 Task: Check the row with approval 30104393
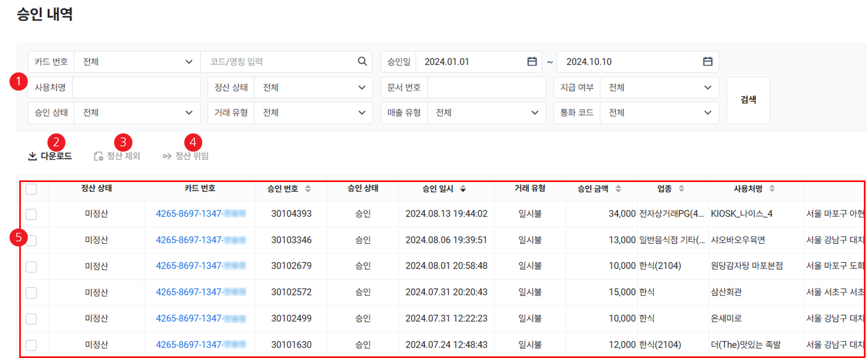[31, 214]
